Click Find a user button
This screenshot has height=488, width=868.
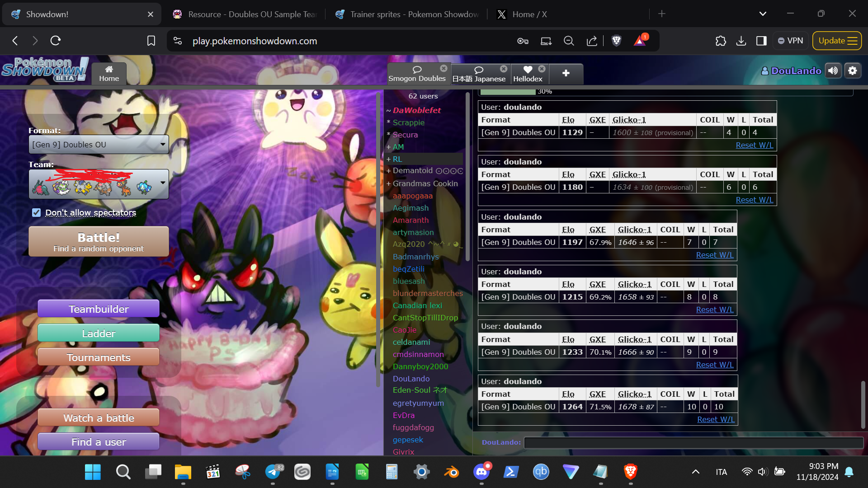tap(99, 442)
